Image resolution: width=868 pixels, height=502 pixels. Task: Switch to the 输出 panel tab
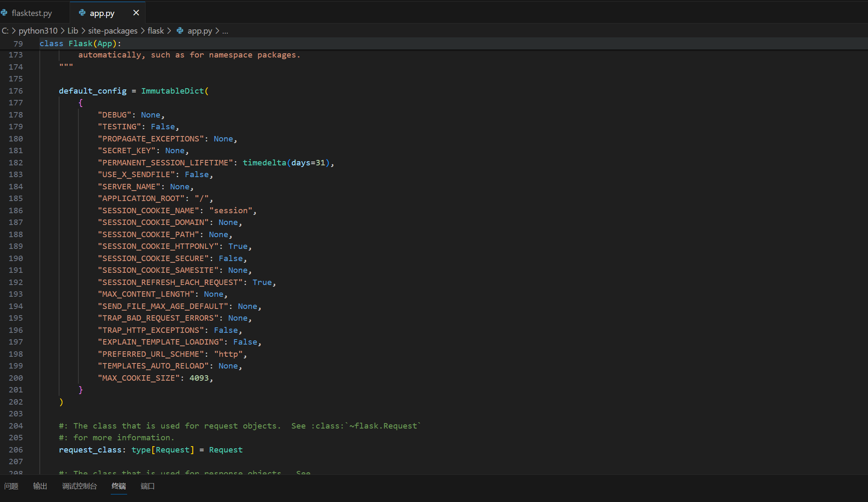[40, 486]
